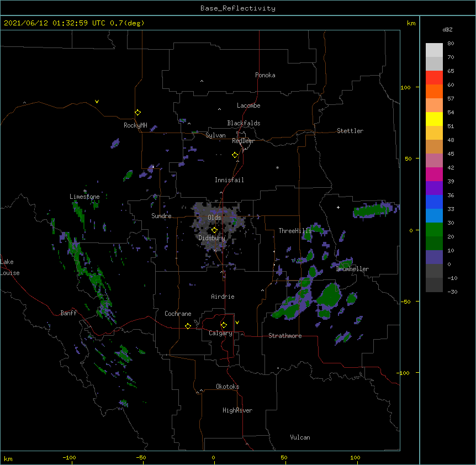Select the RockyMH label
Screen dimensions: 476x465
coord(135,125)
